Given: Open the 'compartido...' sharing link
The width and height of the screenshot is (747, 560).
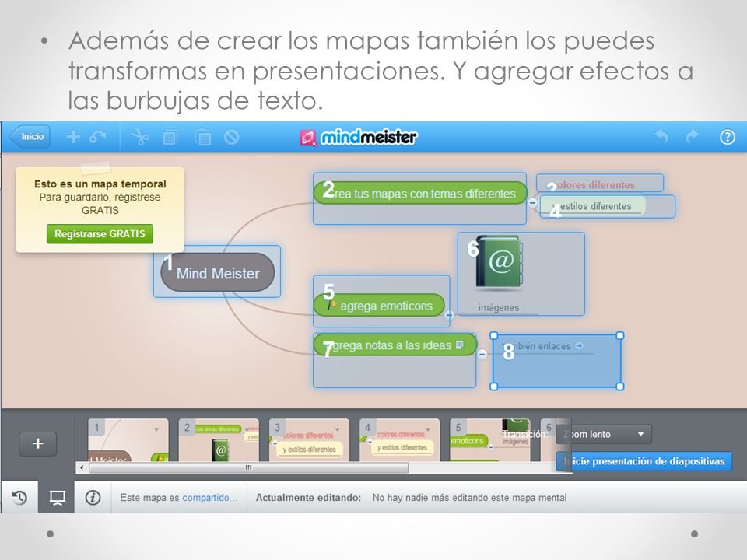Looking at the screenshot, I should click(209, 498).
